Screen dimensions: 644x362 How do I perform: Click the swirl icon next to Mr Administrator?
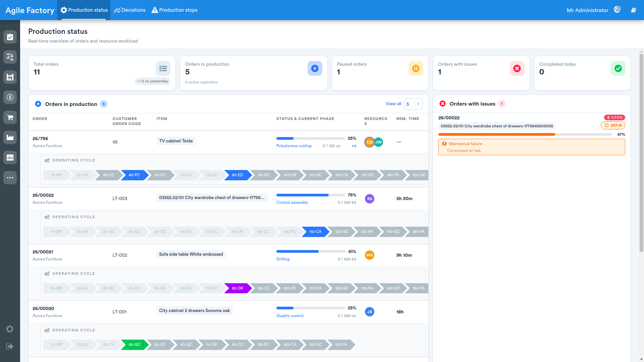click(617, 10)
